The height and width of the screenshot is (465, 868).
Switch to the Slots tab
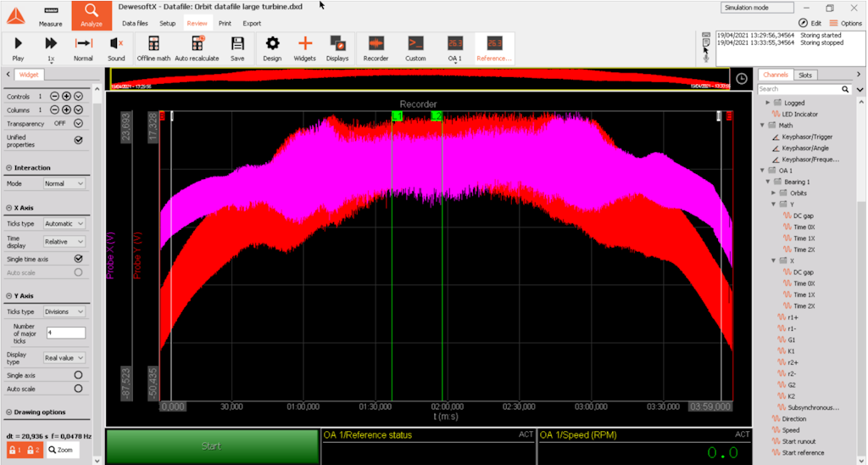coord(805,75)
